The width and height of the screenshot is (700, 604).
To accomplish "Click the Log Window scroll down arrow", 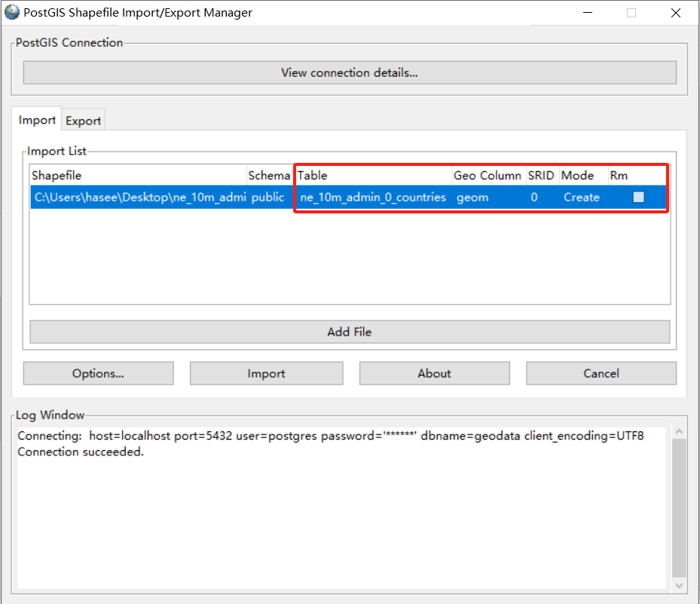I will point(679,586).
